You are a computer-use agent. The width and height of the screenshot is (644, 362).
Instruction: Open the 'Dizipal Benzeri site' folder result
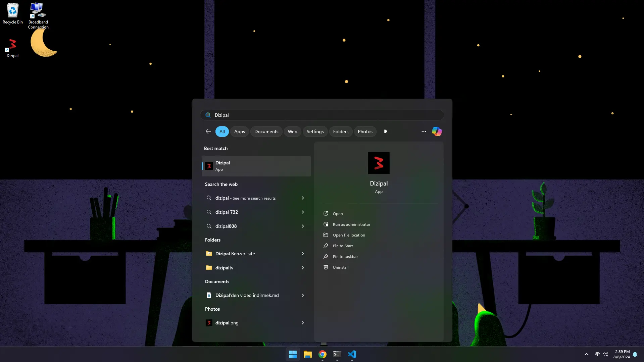point(256,254)
